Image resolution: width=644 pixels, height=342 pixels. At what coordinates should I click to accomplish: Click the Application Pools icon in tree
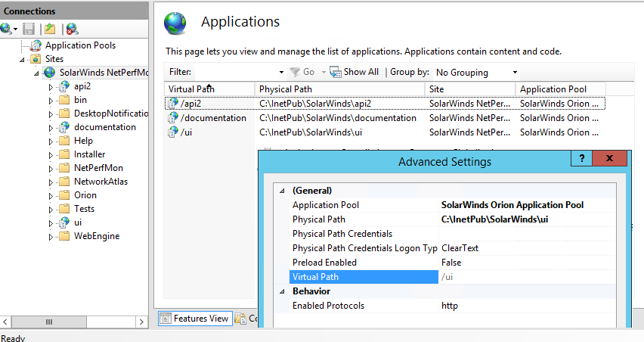[36, 45]
